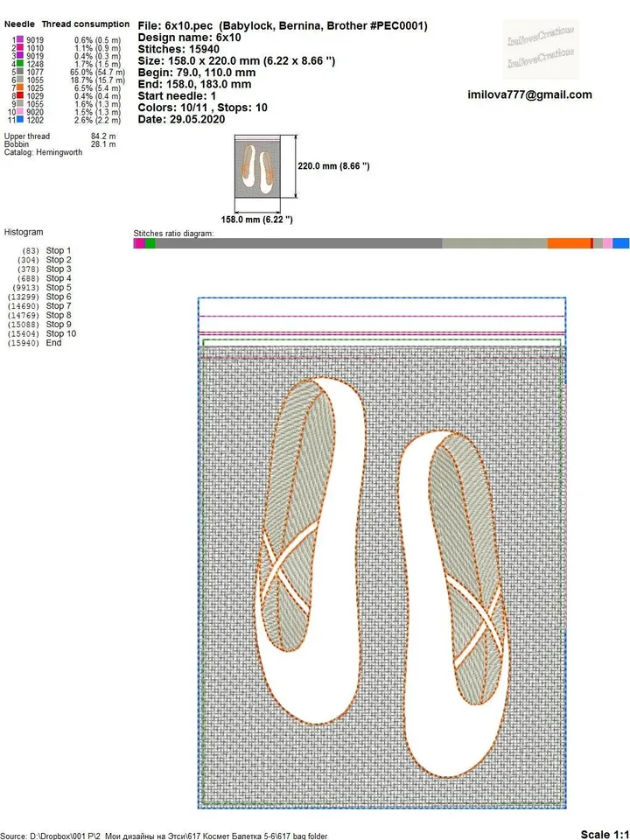
Task: Click the width label "158.0 mm (6.22 ")"
Action: pos(257,220)
